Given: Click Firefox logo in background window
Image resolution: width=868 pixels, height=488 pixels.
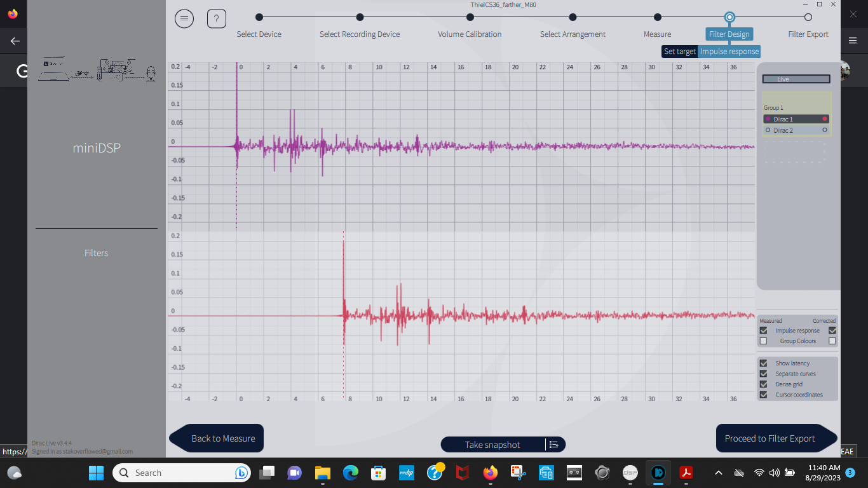Looking at the screenshot, I should [13, 13].
